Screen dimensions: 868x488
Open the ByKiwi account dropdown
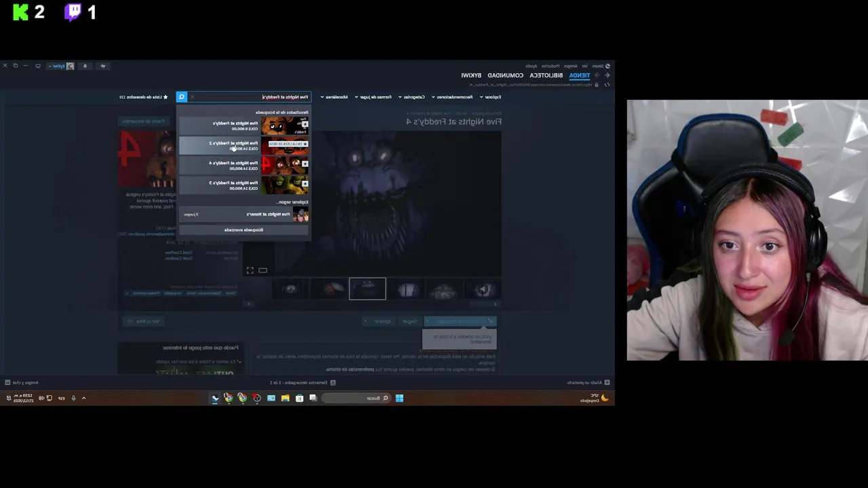[x=60, y=66]
